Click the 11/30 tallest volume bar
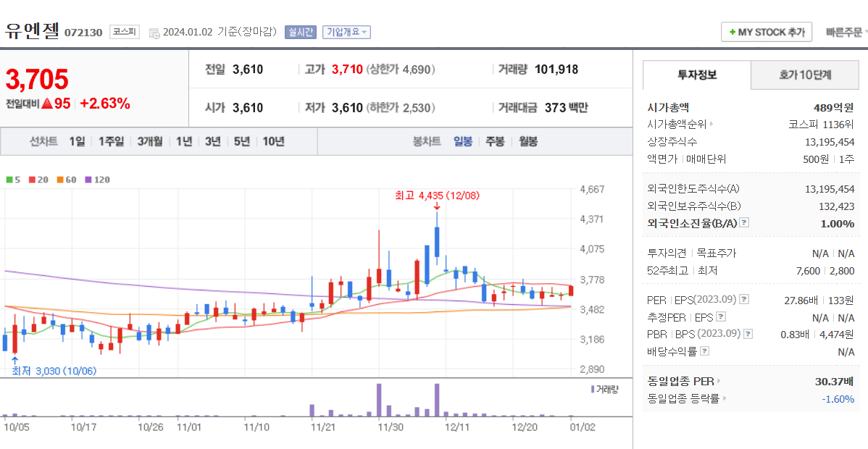 379,400
